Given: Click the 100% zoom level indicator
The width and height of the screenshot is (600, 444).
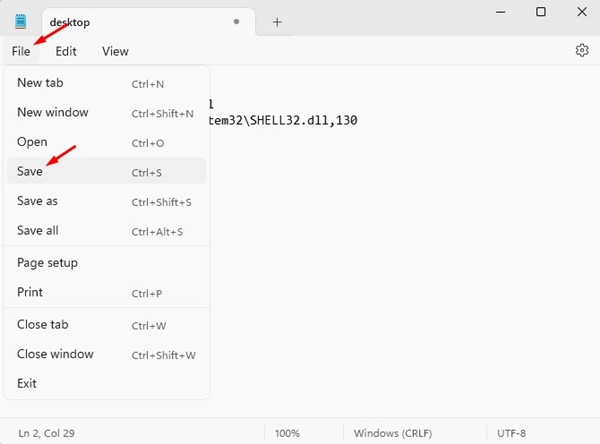Looking at the screenshot, I should coord(287,433).
